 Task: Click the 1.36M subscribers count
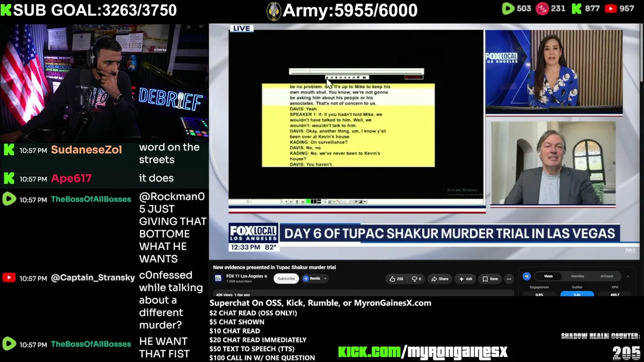coord(238,282)
